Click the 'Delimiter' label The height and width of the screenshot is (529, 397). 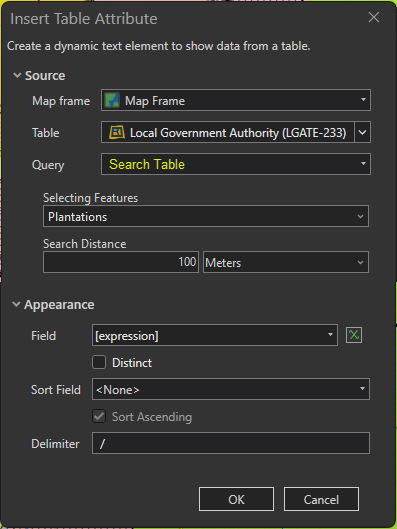click(55, 444)
